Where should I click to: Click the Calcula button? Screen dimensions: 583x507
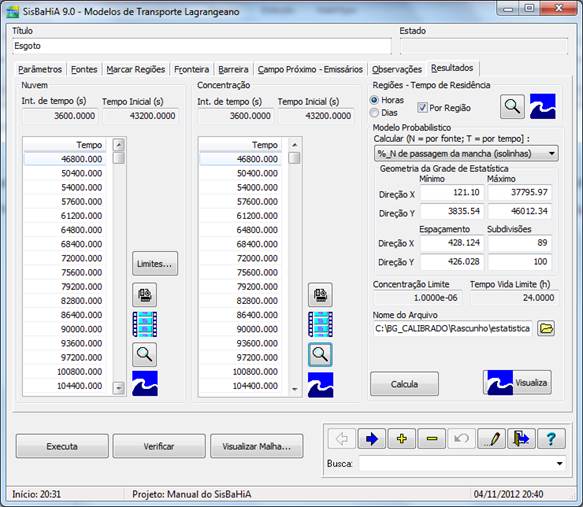404,384
